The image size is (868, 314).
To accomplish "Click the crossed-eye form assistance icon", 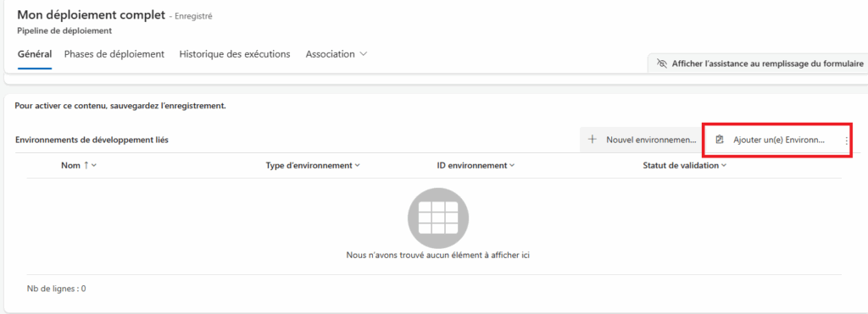I will pyautogui.click(x=661, y=63).
